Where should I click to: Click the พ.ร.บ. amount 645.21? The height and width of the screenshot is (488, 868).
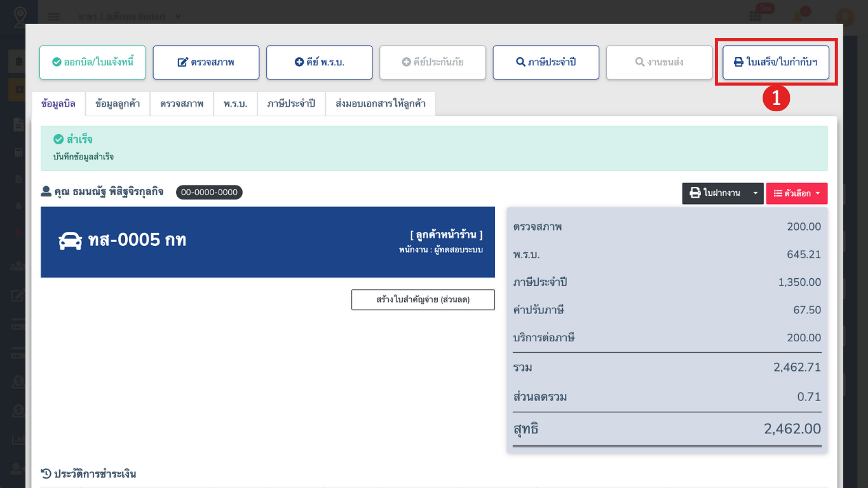tap(804, 255)
